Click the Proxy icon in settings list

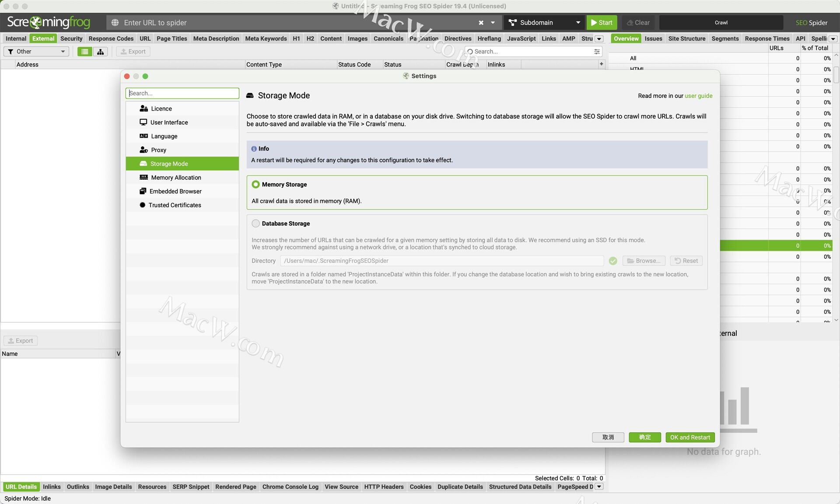(x=143, y=150)
